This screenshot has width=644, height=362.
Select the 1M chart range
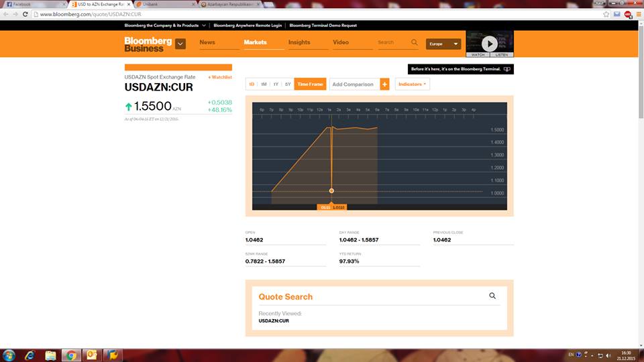(x=264, y=84)
